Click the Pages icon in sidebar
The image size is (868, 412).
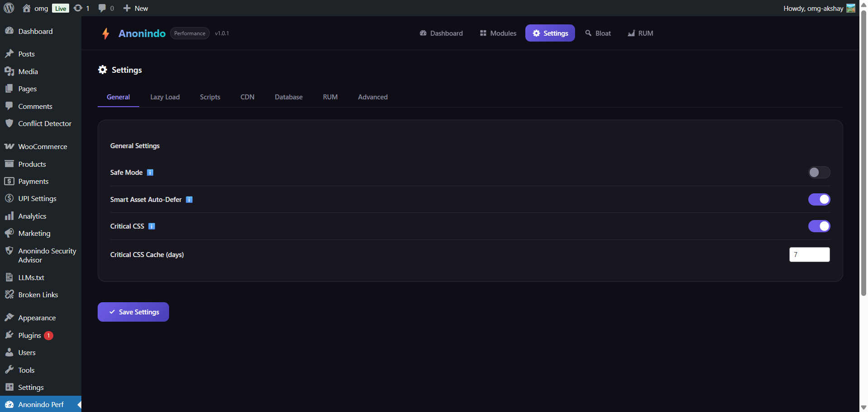coord(9,89)
